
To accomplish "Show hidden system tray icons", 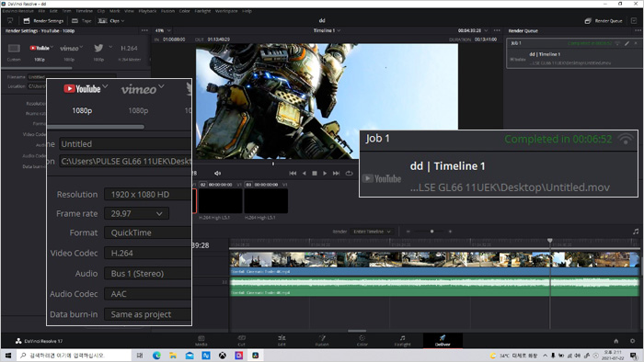I will click(x=545, y=356).
